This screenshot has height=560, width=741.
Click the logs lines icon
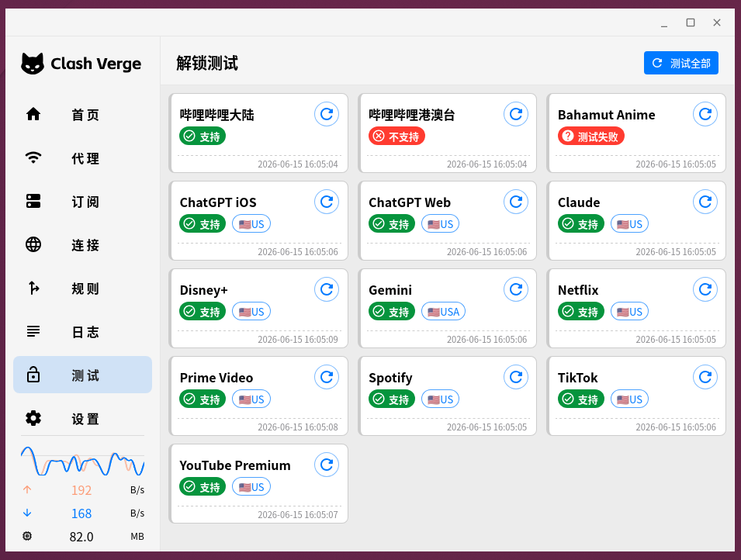(33, 331)
